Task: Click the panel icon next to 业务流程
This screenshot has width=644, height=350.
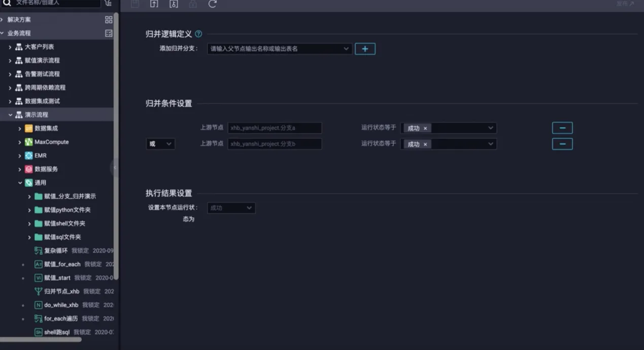Action: tap(109, 33)
